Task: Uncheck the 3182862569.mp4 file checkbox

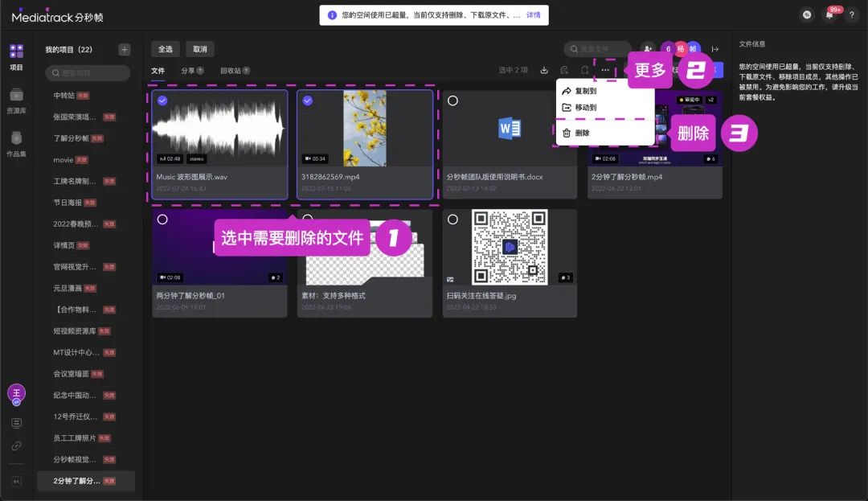Action: coord(307,101)
